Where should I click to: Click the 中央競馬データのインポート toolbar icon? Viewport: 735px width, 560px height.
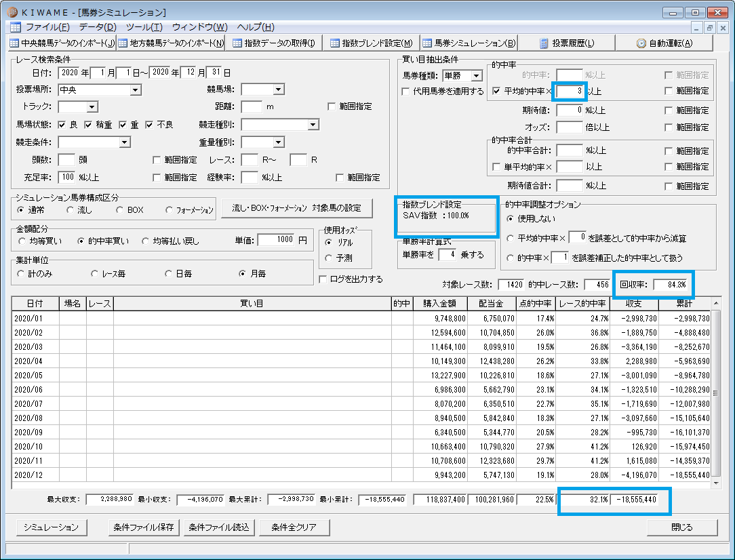pyautogui.click(x=14, y=43)
